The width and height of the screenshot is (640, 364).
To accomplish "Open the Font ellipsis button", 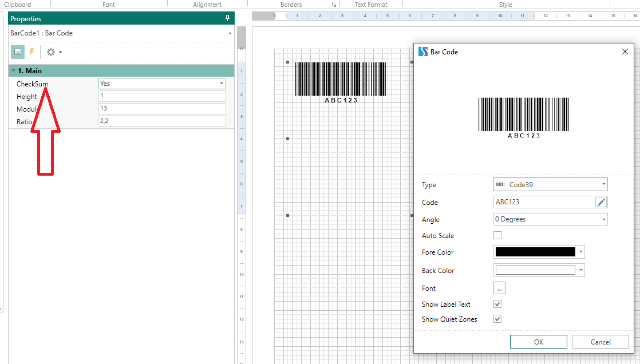I will tap(500, 288).
